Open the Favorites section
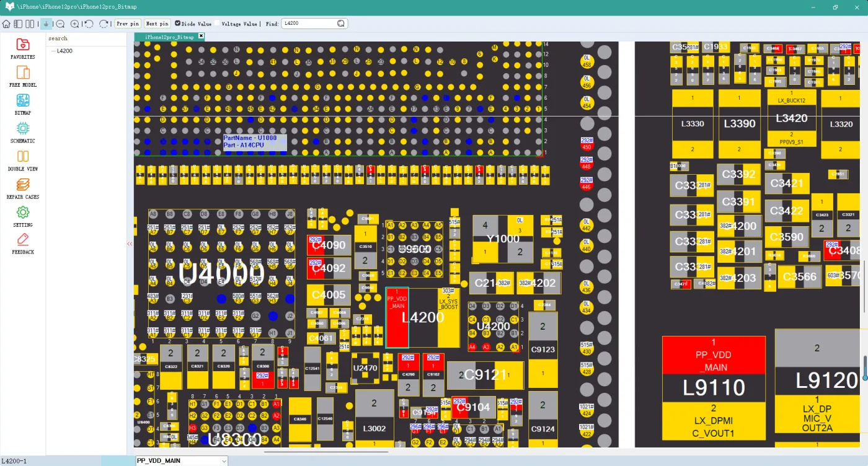Image resolution: width=868 pixels, height=466 pixels. [x=23, y=48]
